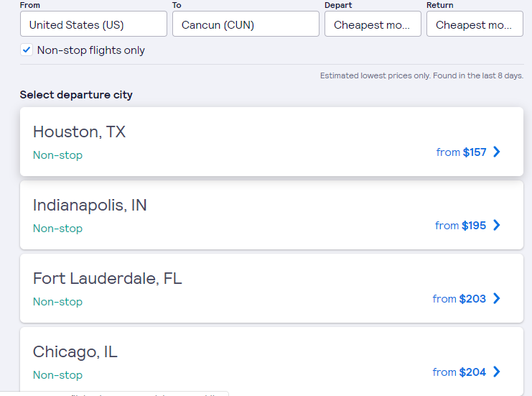The width and height of the screenshot is (532, 396).
Task: Click Non-stop flights only label text
Action: click(91, 50)
